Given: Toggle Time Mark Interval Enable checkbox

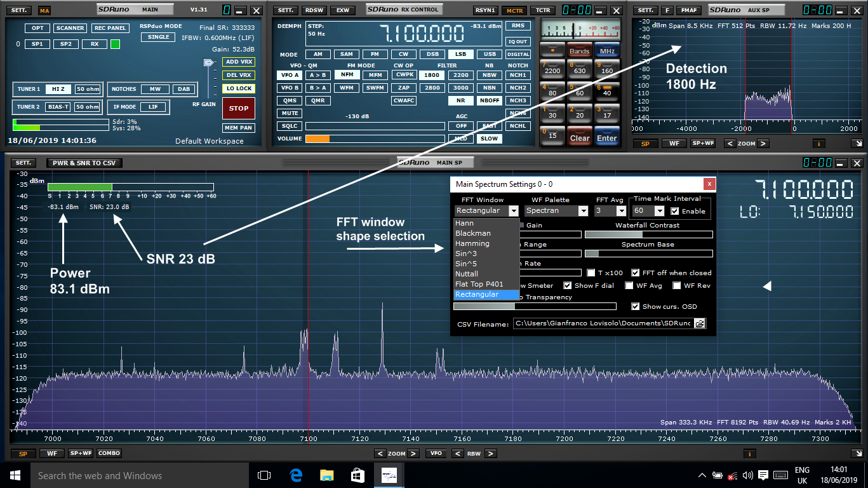Looking at the screenshot, I should pyautogui.click(x=675, y=211).
